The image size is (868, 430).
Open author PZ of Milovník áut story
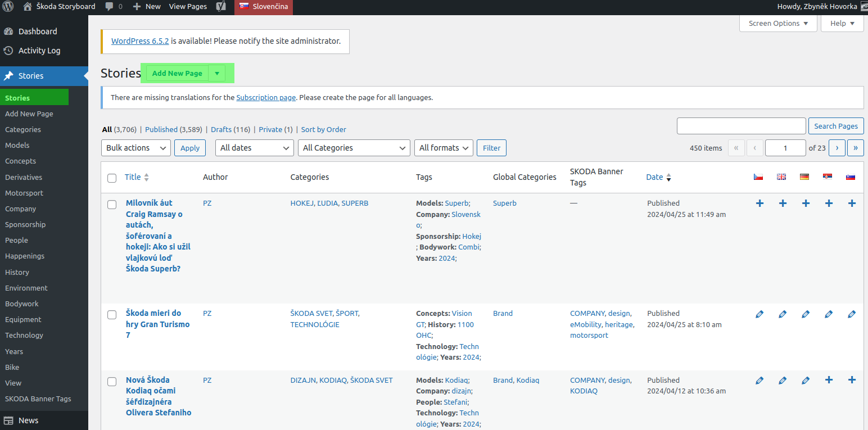coord(207,203)
